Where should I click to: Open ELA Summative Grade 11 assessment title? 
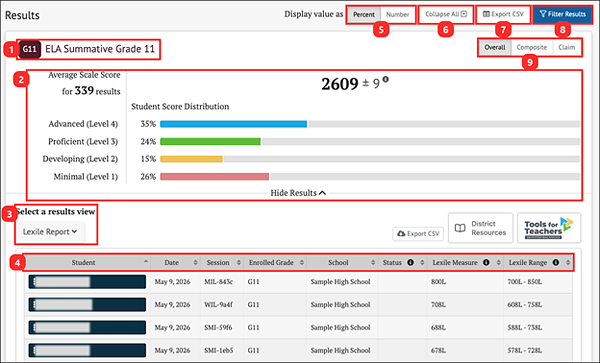point(100,49)
